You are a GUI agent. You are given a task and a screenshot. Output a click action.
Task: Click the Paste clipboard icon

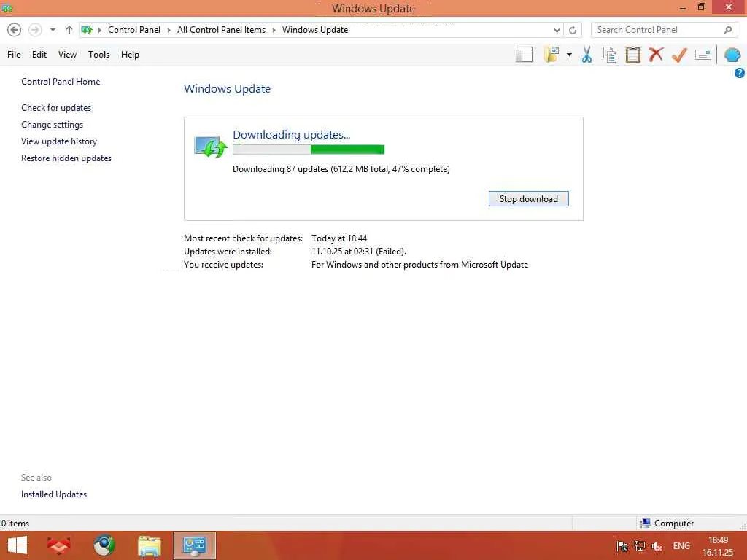(632, 55)
